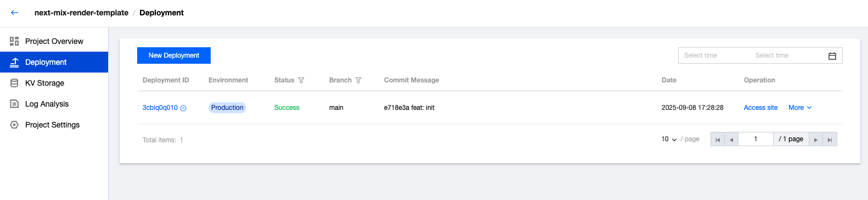Click the New Deployment button
This screenshot has height=200, width=868.
(x=174, y=55)
